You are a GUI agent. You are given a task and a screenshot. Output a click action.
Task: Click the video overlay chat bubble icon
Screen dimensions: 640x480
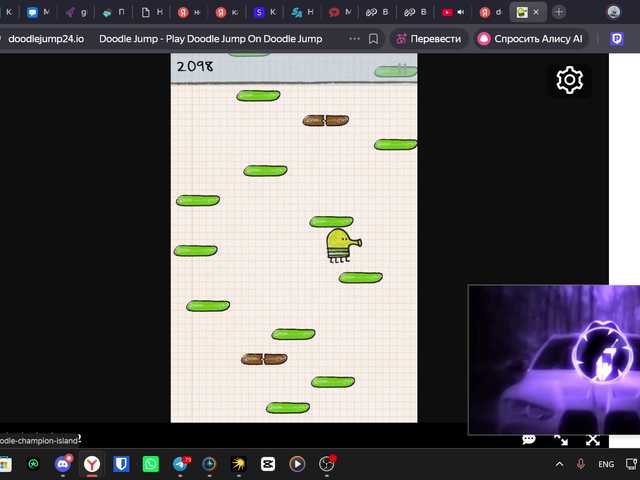529,439
